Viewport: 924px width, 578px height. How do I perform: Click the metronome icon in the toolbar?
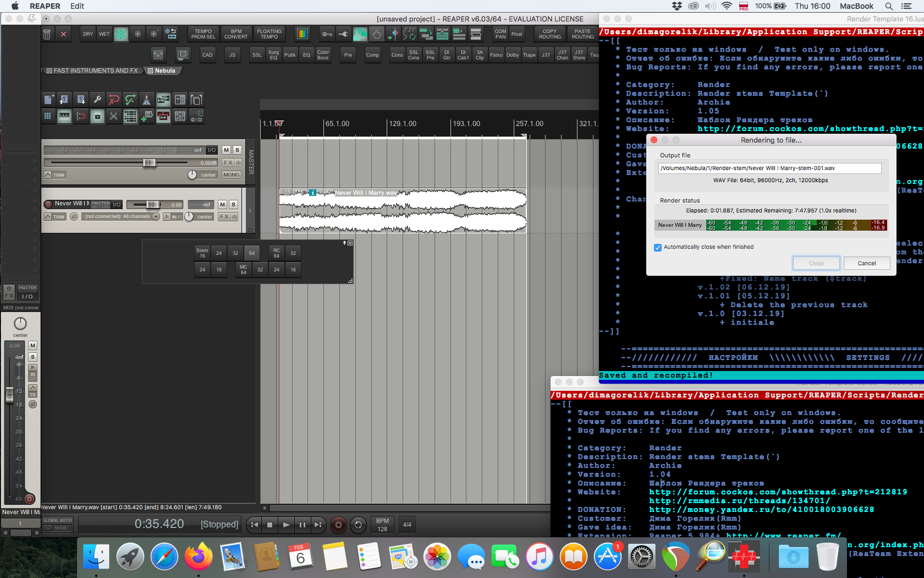146,100
